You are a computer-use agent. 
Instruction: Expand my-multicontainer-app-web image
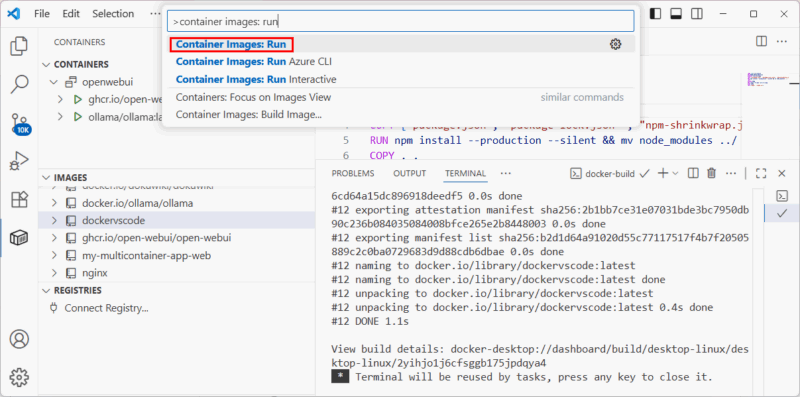pyautogui.click(x=54, y=255)
